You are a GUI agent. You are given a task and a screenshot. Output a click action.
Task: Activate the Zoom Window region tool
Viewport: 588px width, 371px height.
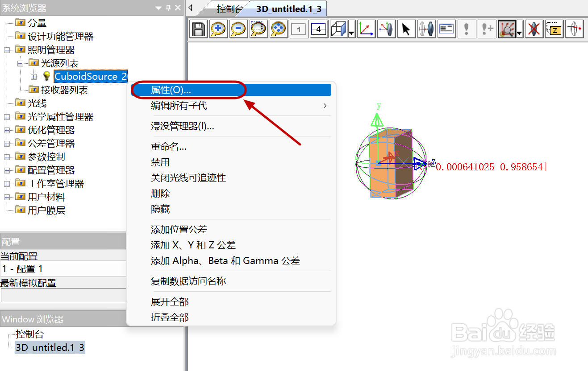[258, 29]
